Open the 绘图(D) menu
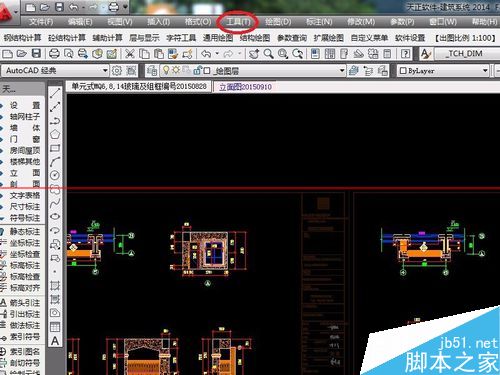The image size is (500, 375). 278,22
